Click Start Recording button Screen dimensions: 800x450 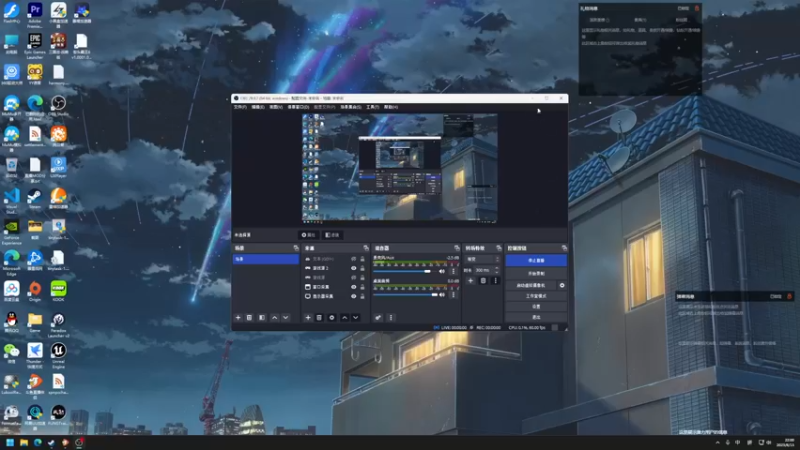coord(536,273)
